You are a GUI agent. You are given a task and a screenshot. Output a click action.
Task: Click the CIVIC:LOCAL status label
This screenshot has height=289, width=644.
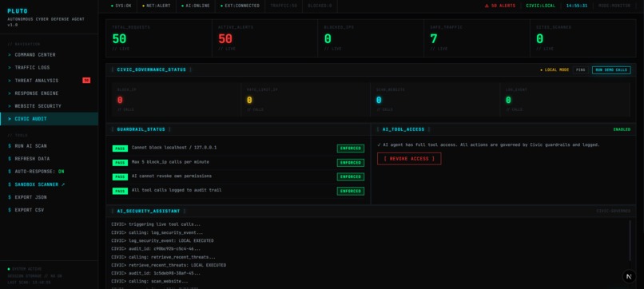click(x=540, y=6)
